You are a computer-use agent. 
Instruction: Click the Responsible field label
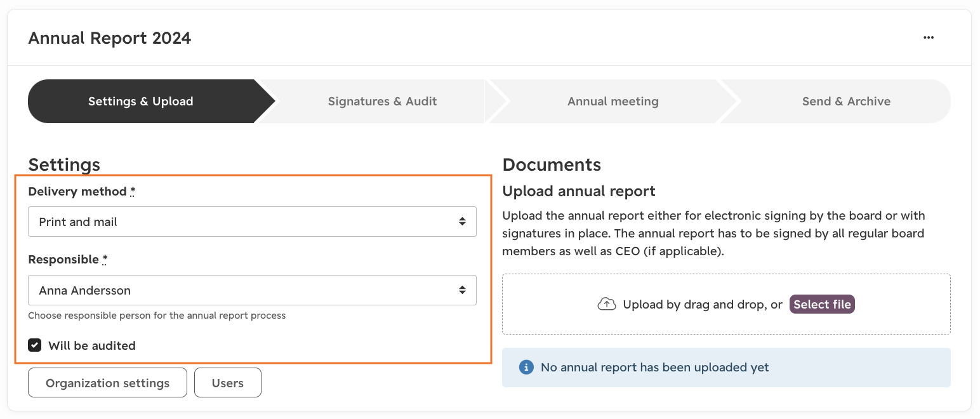click(68, 260)
